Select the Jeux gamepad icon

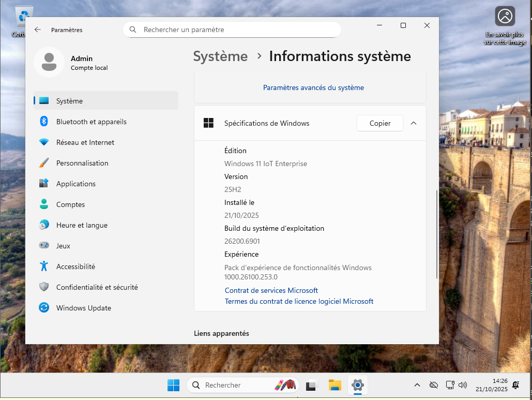[x=44, y=246]
